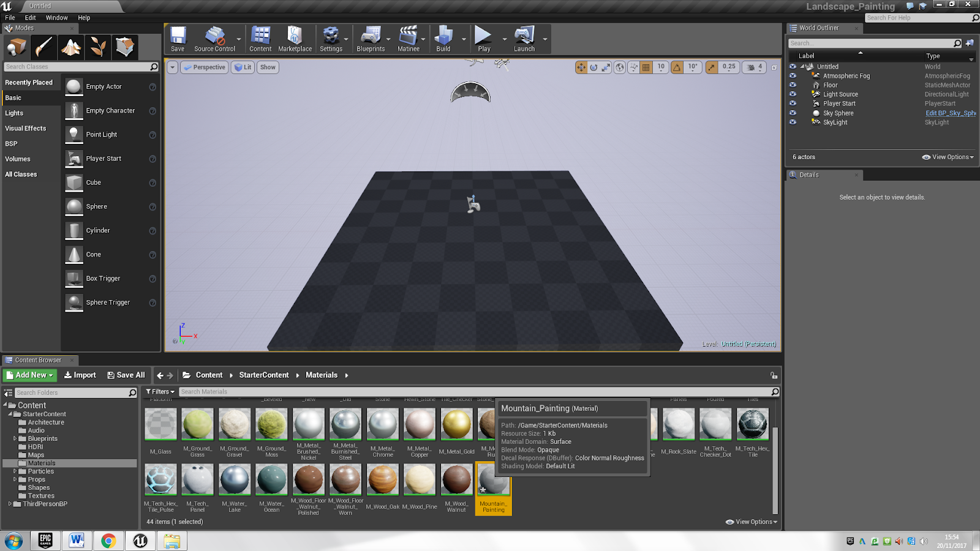
Task: Open Landscape mode mountain icon
Action: (71, 47)
